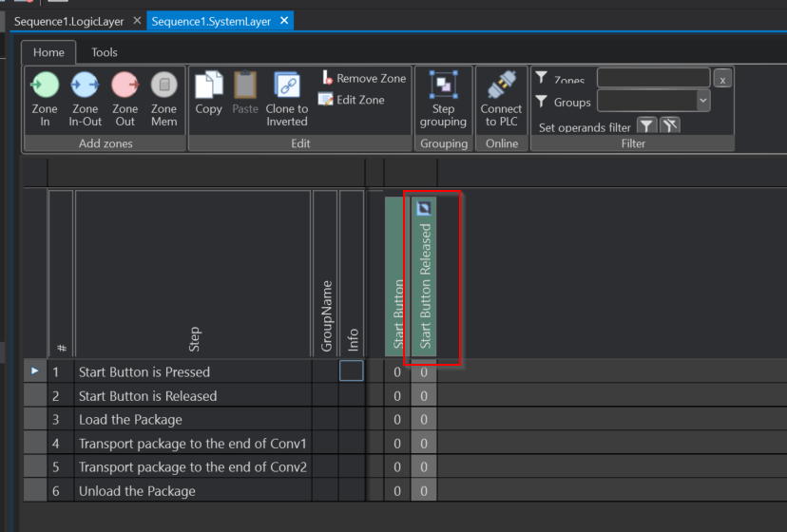Copy the selected zone

pos(208,93)
